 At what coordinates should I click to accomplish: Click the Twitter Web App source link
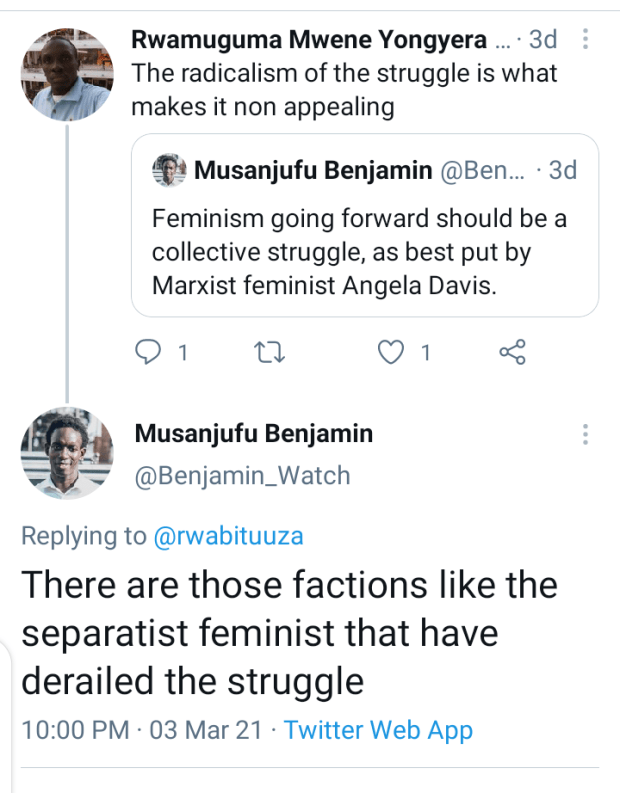(x=378, y=729)
